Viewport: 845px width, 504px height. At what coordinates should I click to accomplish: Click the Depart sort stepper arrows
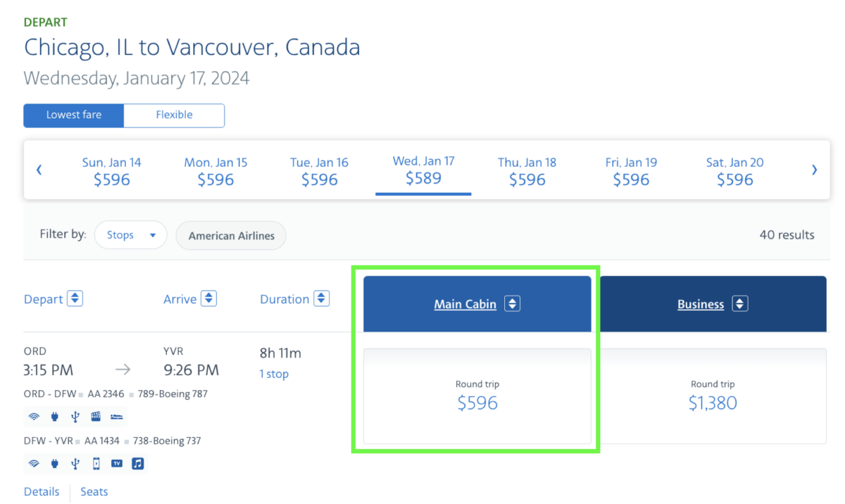(75, 298)
